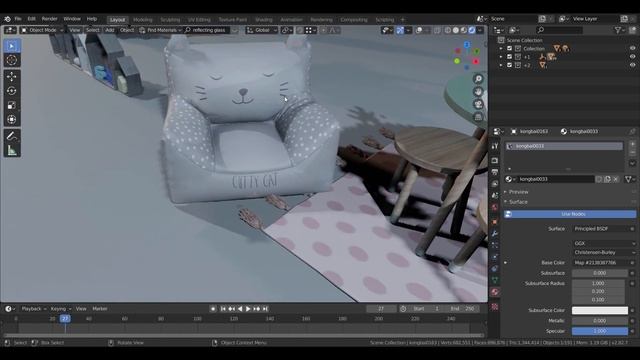Open the Output properties tab
Image resolution: width=640 pixels, height=360 pixels.
[x=495, y=172]
